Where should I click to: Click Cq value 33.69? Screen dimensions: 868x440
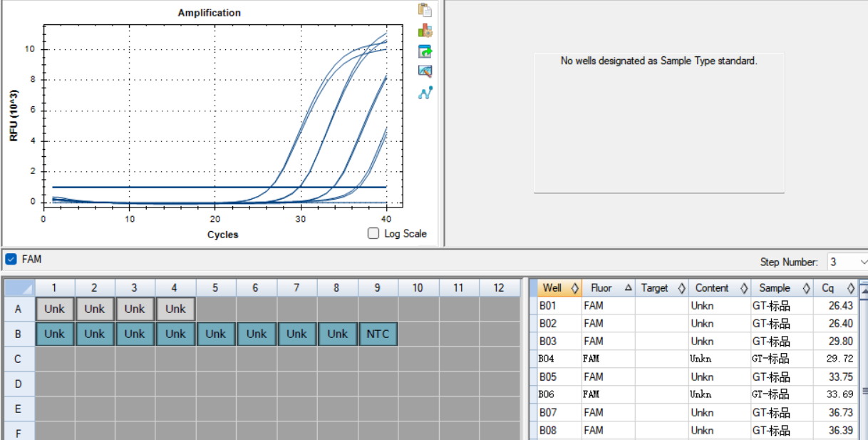point(839,394)
